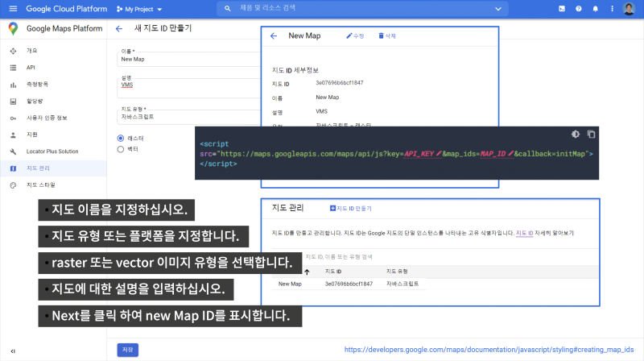Click the Locator Plus wrench icon
The height and width of the screenshot is (361, 644).
[x=13, y=151]
